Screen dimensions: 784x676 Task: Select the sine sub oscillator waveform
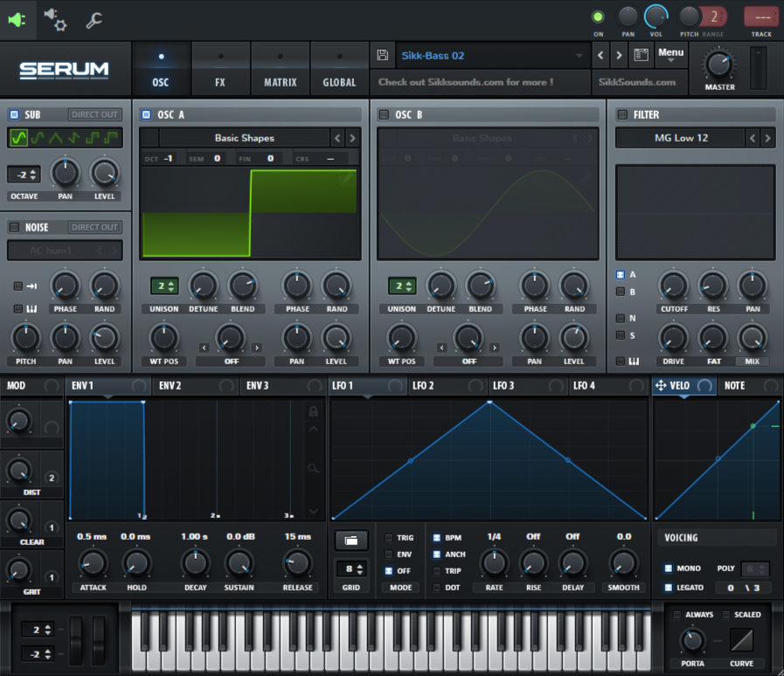coord(19,138)
